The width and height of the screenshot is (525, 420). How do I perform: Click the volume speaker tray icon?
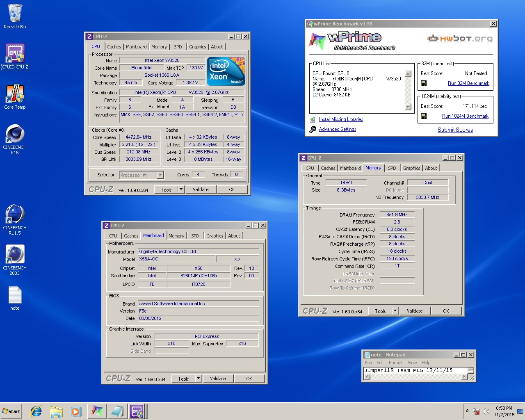coord(486,411)
